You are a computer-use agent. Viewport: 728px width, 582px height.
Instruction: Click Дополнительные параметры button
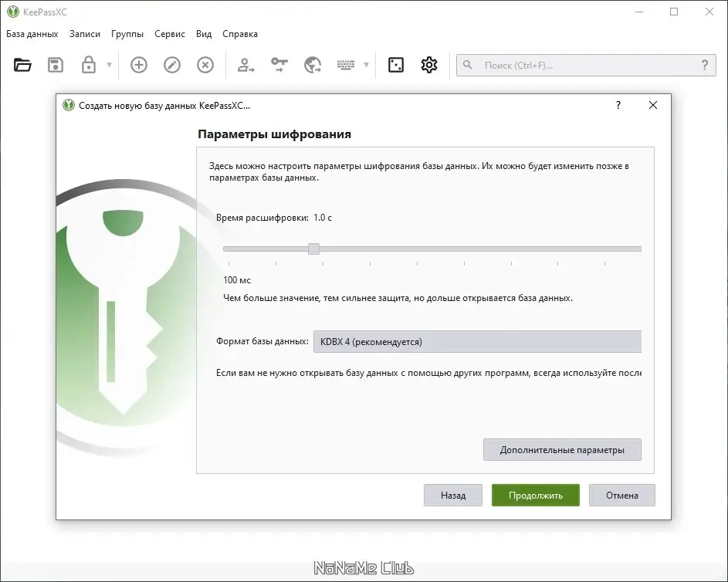point(562,450)
